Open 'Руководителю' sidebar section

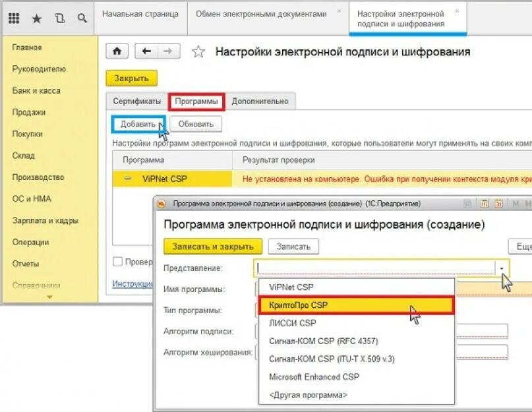39,69
